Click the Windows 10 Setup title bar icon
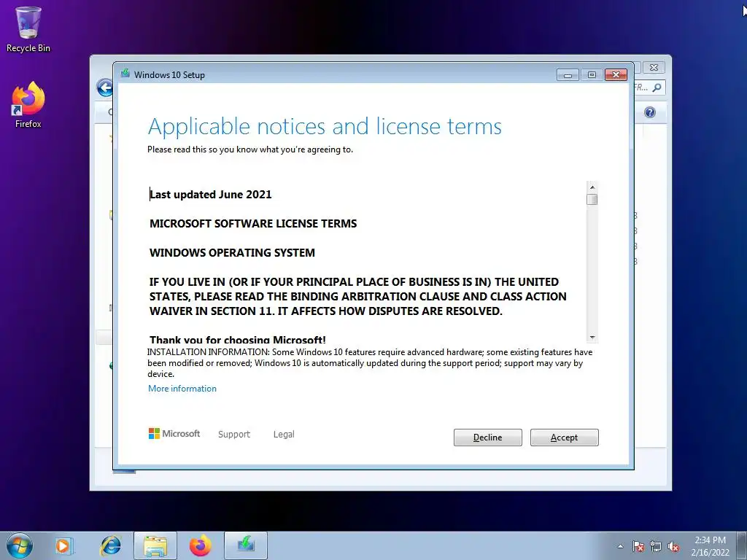The height and width of the screenshot is (560, 747). coord(125,74)
